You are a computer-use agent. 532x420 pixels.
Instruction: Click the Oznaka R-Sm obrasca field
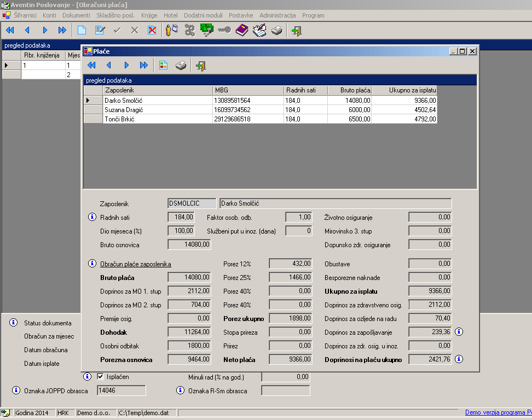point(285,390)
